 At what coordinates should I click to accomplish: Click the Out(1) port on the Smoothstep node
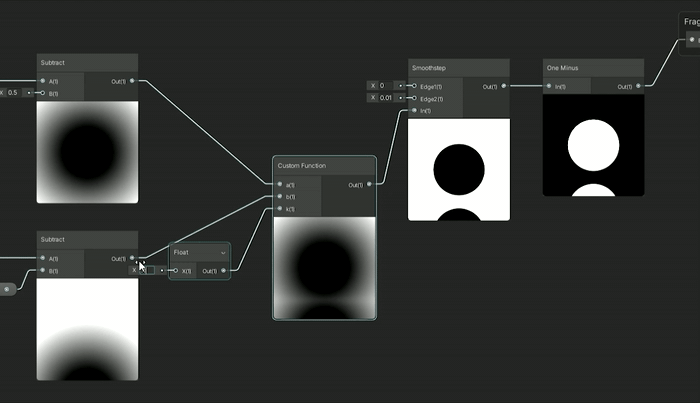[x=503, y=86]
